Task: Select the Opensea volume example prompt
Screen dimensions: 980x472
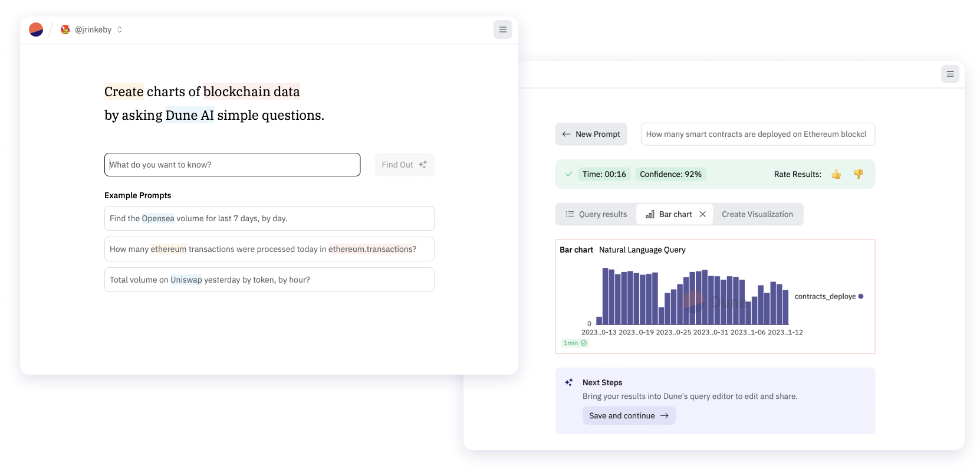Action: [x=269, y=218]
